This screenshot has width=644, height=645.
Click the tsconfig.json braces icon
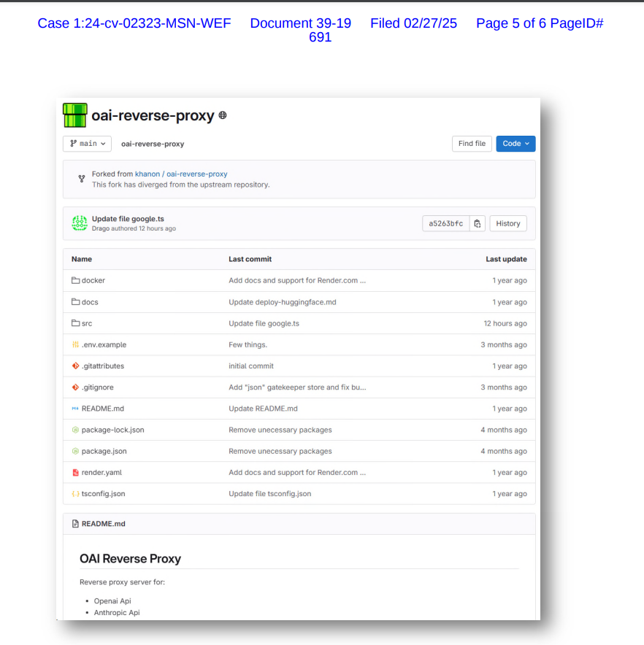coord(75,494)
